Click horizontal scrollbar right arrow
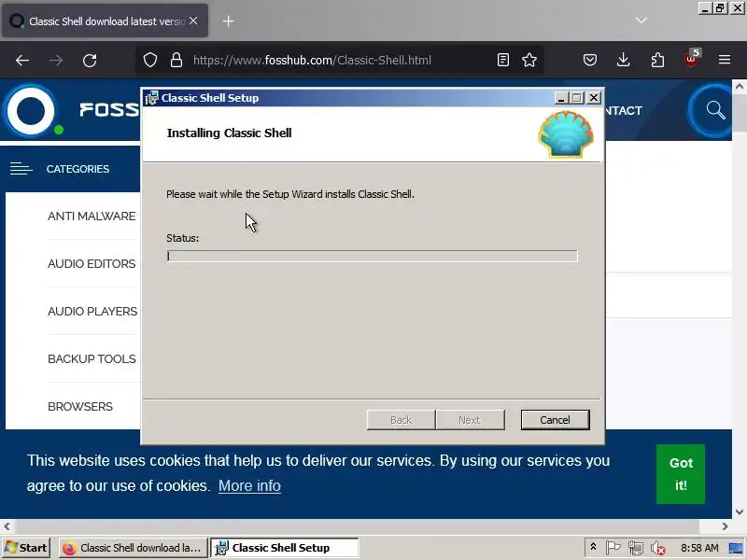The width and height of the screenshot is (747, 560). click(725, 526)
